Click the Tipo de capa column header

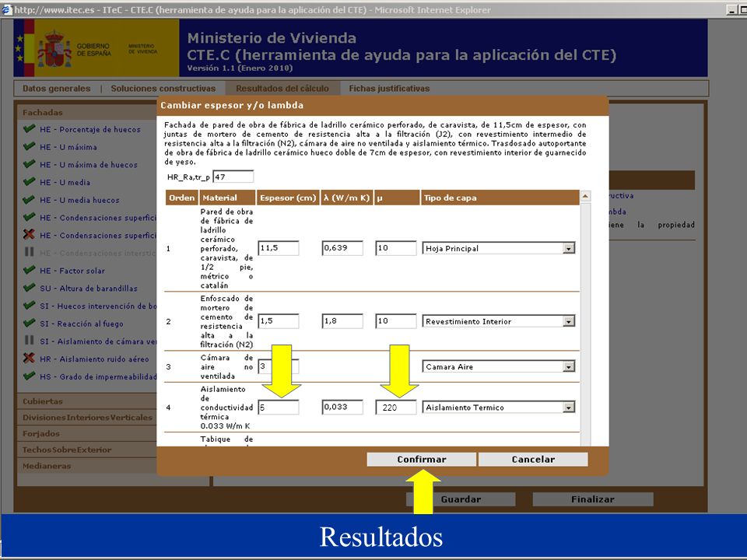(500, 198)
